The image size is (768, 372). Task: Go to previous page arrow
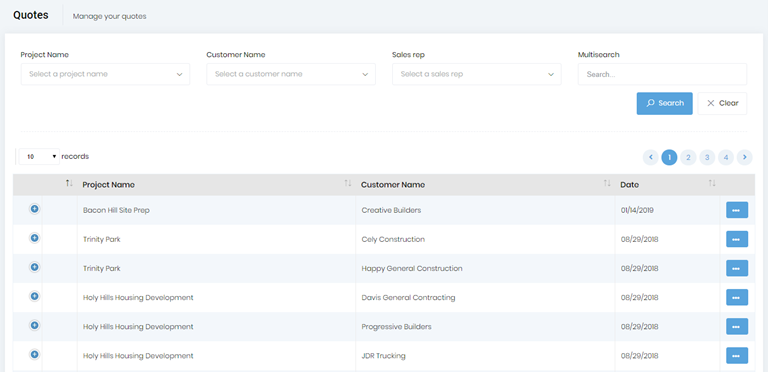point(650,157)
